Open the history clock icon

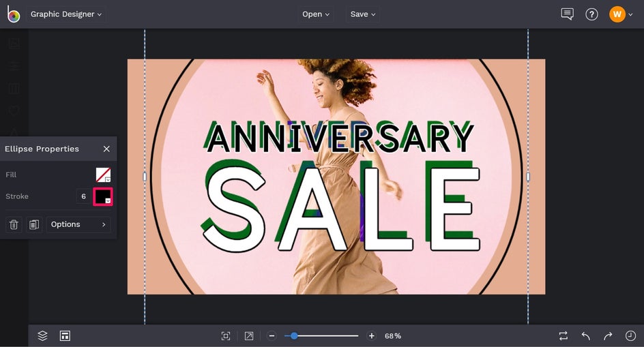(x=630, y=336)
